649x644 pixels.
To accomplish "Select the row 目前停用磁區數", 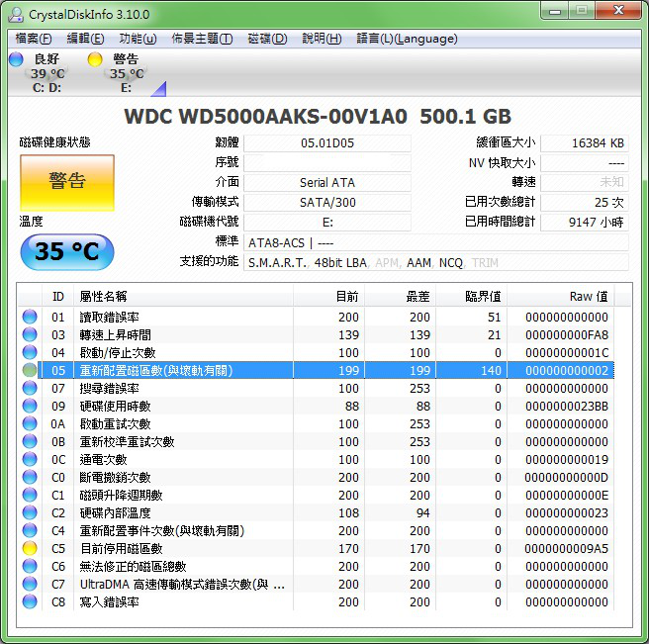I will (317, 548).
